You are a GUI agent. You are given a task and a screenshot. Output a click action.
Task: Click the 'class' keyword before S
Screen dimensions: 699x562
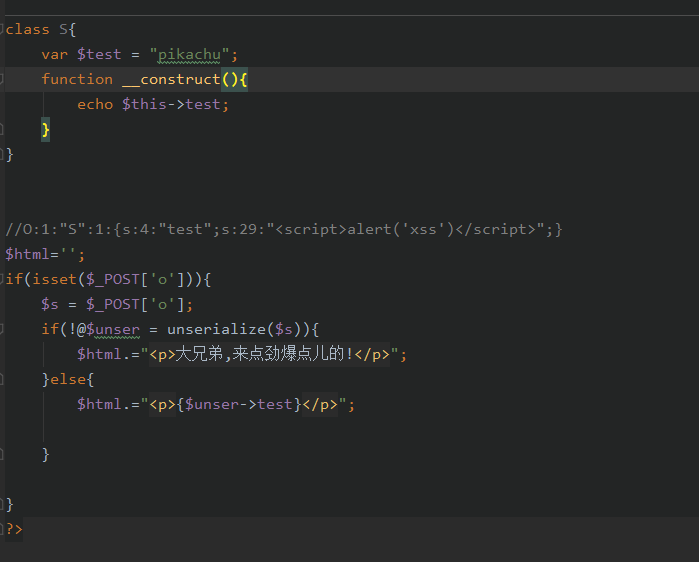(27, 29)
